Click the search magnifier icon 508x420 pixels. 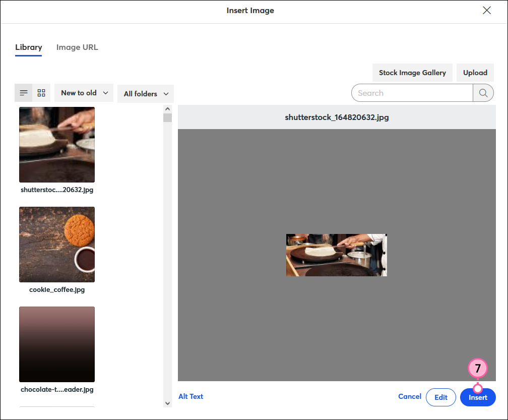click(x=483, y=93)
